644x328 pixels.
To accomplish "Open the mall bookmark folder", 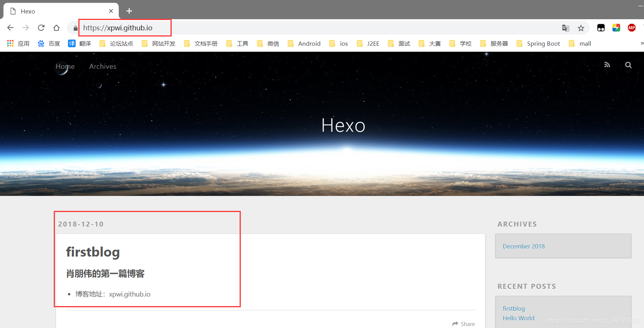I will tap(580, 43).
